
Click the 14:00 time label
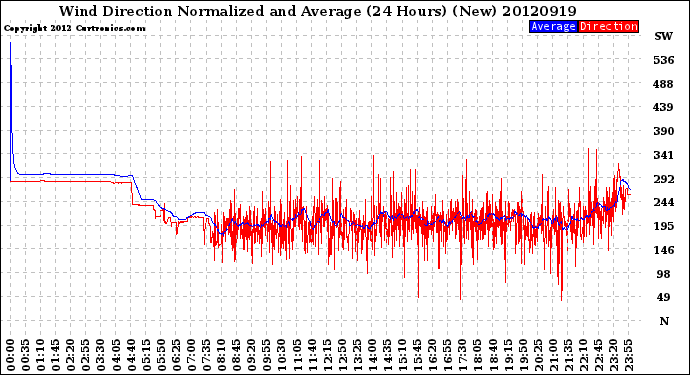pyautogui.click(x=372, y=355)
